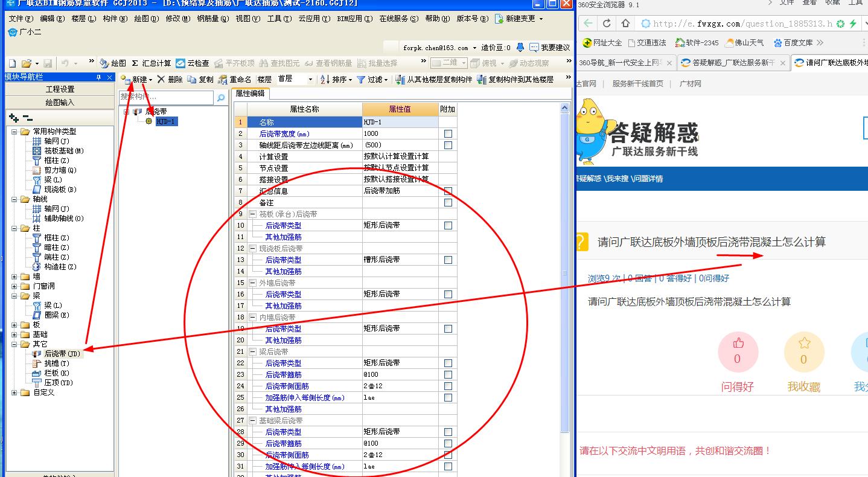Open the 文件(F) menu
This screenshot has width=868, height=477.
click(21, 19)
